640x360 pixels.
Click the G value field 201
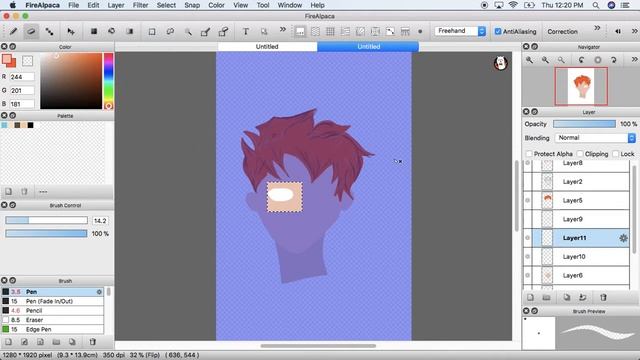[22, 90]
